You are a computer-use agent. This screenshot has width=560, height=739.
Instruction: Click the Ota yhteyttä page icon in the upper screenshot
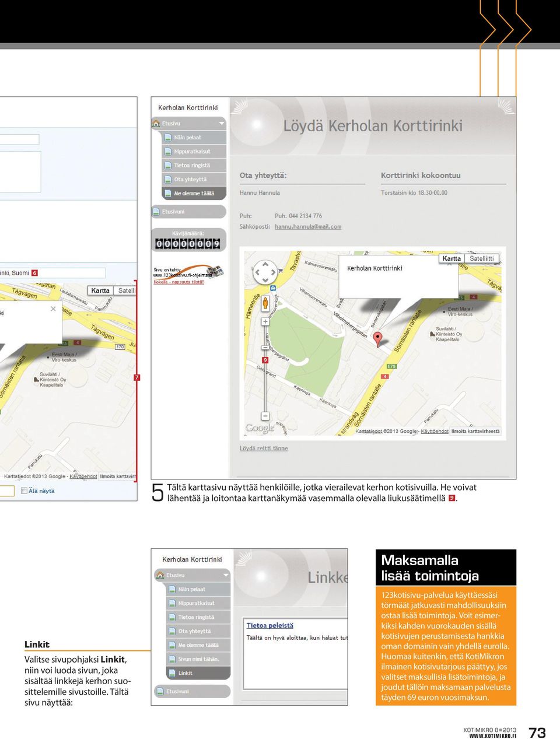tap(168, 180)
